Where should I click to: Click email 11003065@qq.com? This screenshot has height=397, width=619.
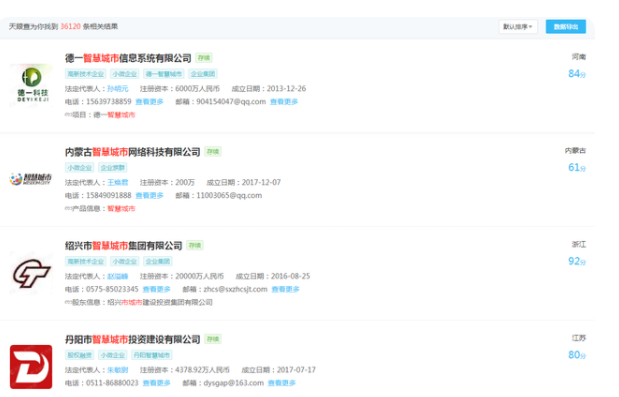click(x=229, y=195)
